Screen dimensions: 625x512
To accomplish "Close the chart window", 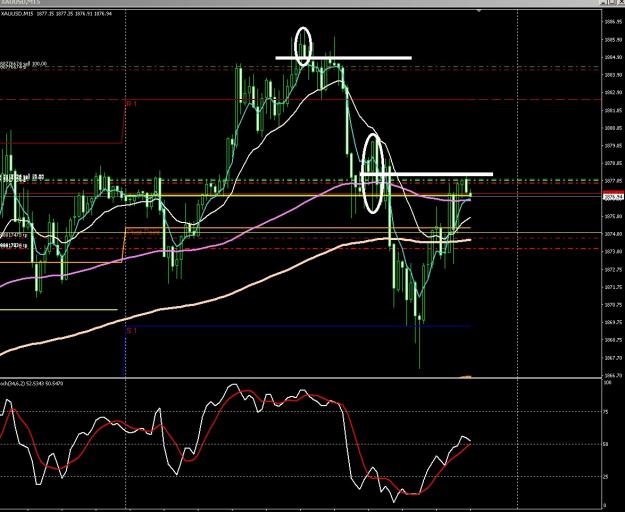I will (621, 2).
